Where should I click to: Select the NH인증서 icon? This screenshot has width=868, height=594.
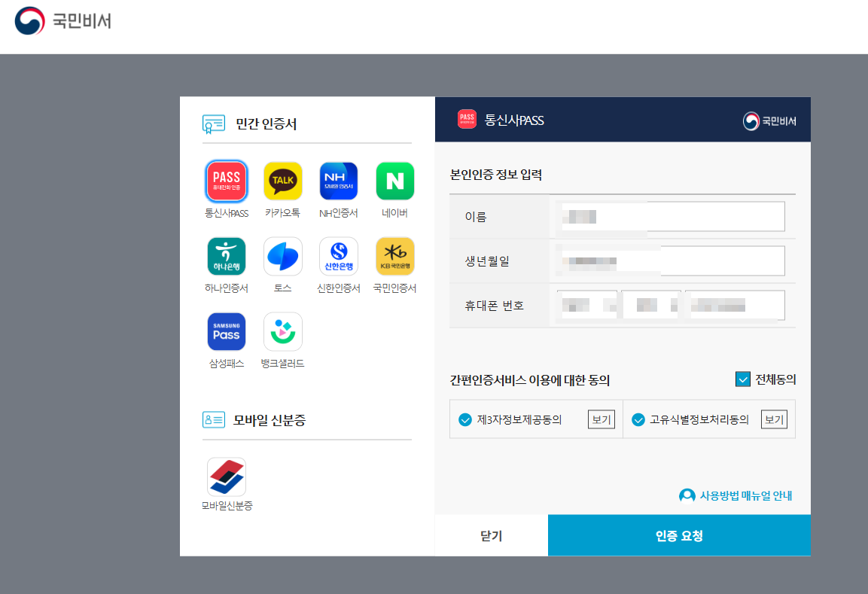339,181
